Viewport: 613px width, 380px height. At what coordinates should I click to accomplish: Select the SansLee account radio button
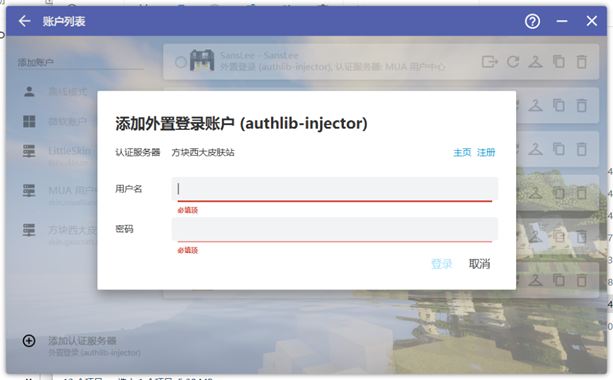click(181, 62)
